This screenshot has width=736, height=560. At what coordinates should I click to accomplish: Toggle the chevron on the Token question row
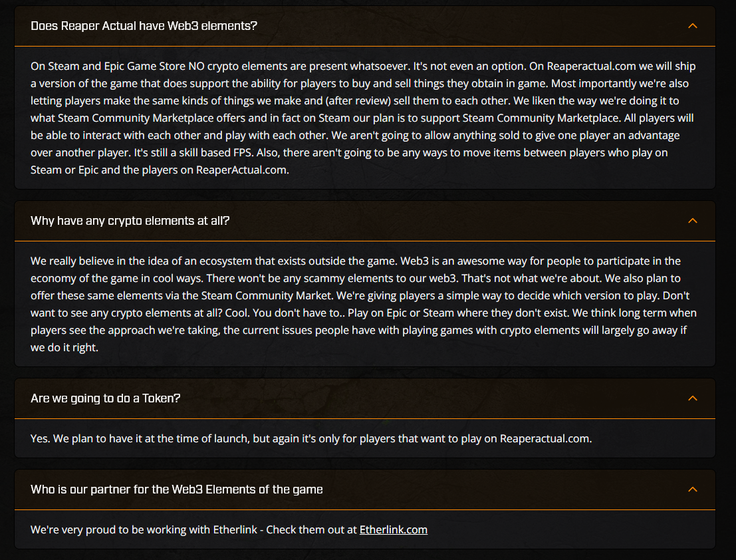click(x=692, y=398)
